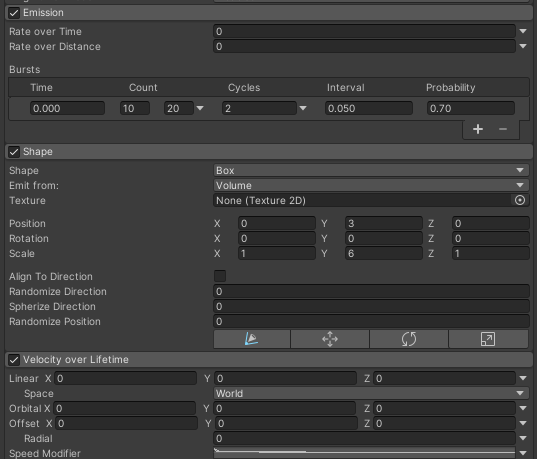Click burst Interval field 0.050

pos(369,108)
